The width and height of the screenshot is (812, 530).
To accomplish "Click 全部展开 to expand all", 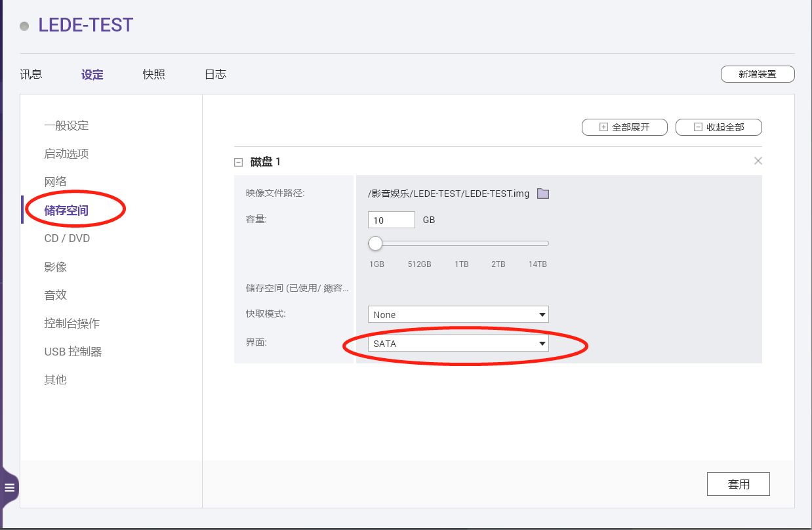I will (624, 127).
